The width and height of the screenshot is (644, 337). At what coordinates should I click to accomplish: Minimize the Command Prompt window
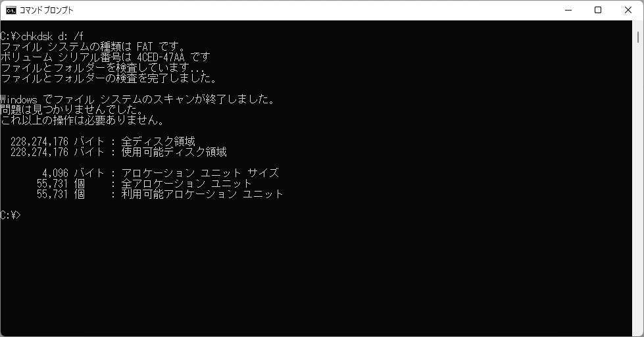tap(568, 11)
